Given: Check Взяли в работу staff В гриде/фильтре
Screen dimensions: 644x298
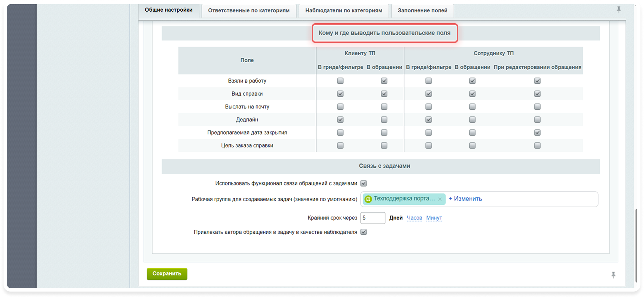Looking at the screenshot, I should (x=428, y=81).
